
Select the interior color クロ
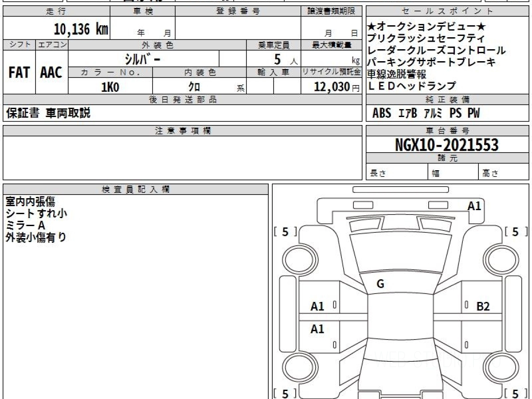point(194,87)
